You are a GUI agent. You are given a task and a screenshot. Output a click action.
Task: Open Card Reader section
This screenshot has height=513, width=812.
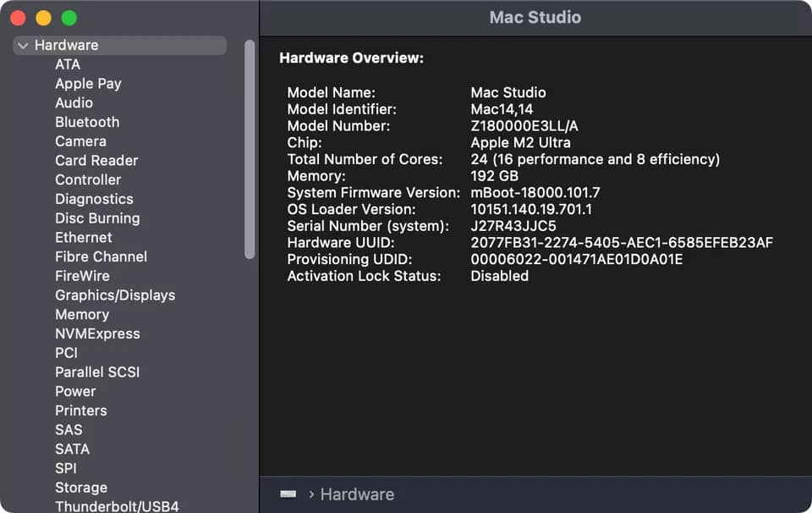[x=96, y=160]
